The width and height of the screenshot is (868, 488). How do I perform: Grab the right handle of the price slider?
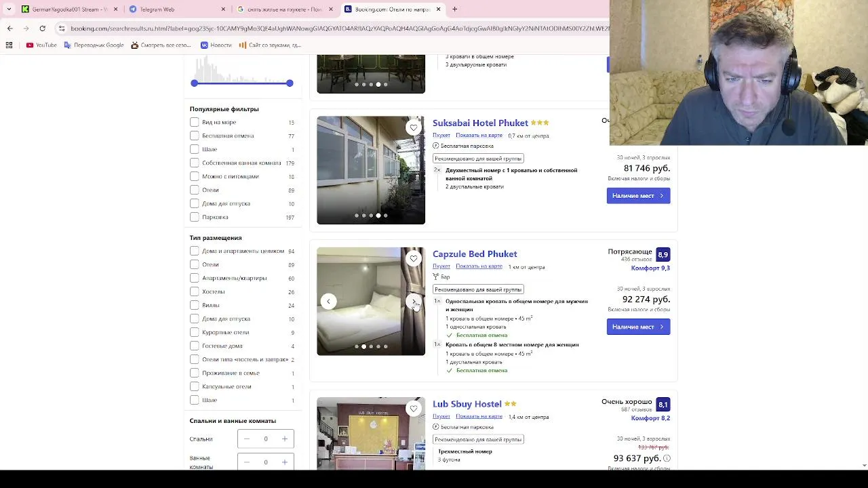tap(290, 83)
